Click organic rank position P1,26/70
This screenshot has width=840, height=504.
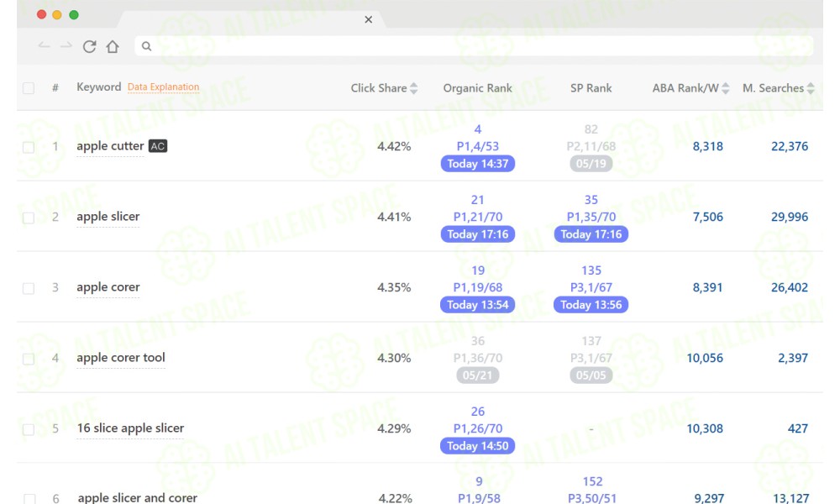tap(478, 428)
